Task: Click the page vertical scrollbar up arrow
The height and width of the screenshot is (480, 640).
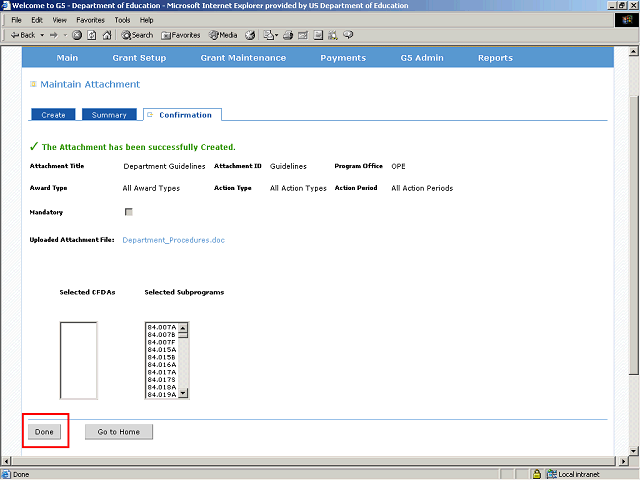Action: 633,51
